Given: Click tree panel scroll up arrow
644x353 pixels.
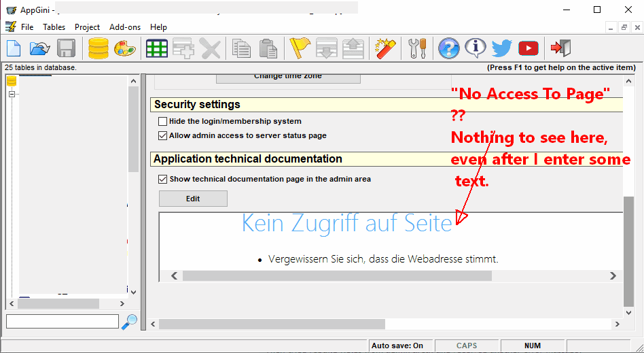Looking at the screenshot, I should click(133, 81).
